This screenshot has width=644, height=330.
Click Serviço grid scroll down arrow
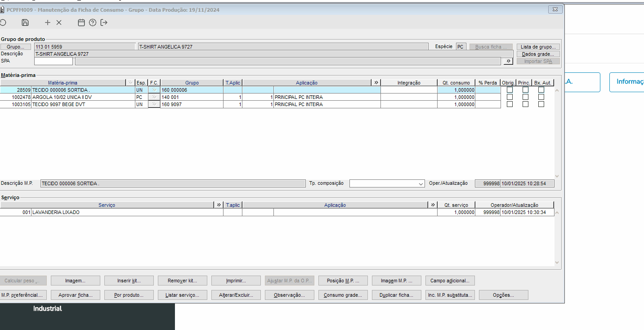click(557, 263)
